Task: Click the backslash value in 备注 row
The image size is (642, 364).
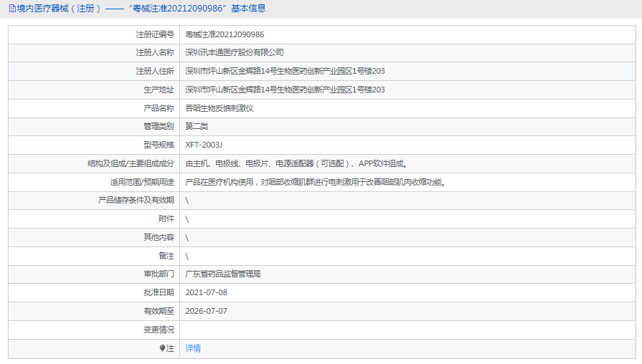Action: click(x=187, y=257)
